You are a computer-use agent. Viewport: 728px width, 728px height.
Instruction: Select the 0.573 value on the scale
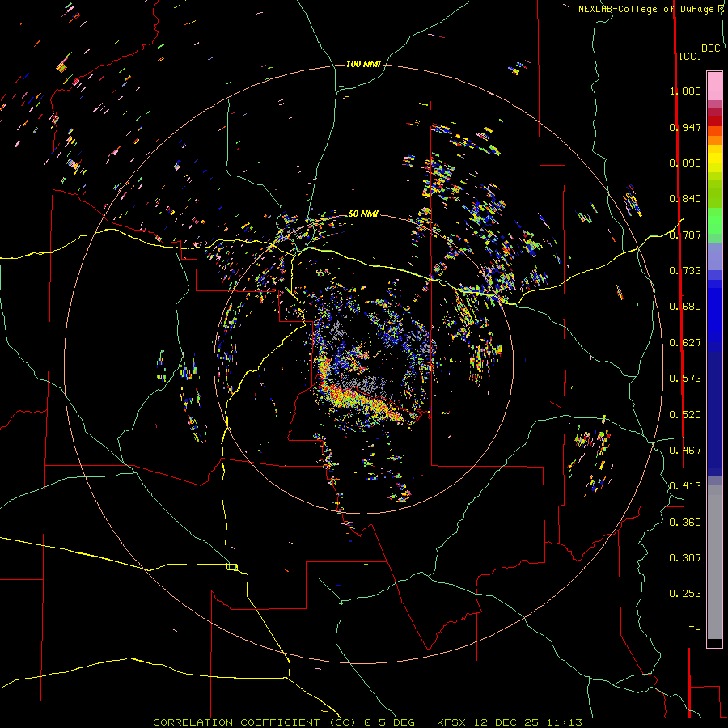click(685, 379)
